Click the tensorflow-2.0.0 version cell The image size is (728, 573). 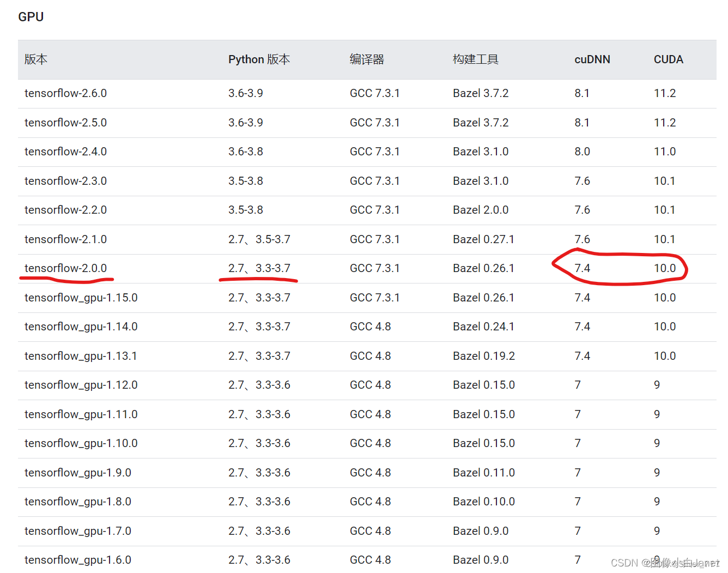pyautogui.click(x=65, y=268)
